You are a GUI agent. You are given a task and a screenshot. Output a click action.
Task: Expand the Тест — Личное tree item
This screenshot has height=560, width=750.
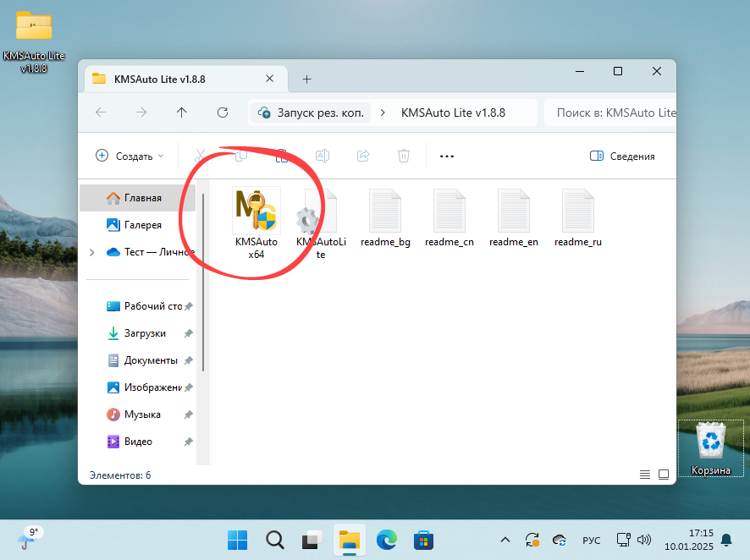(92, 251)
